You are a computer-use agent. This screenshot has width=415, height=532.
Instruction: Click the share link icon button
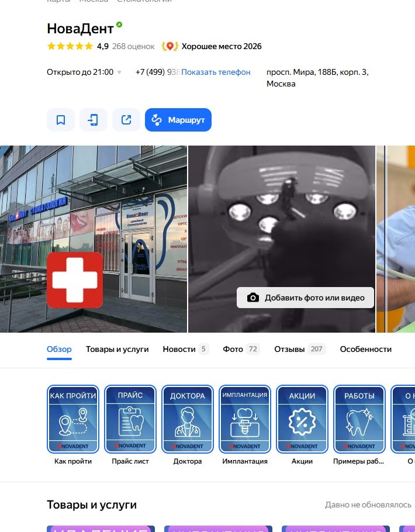pyautogui.click(x=126, y=120)
